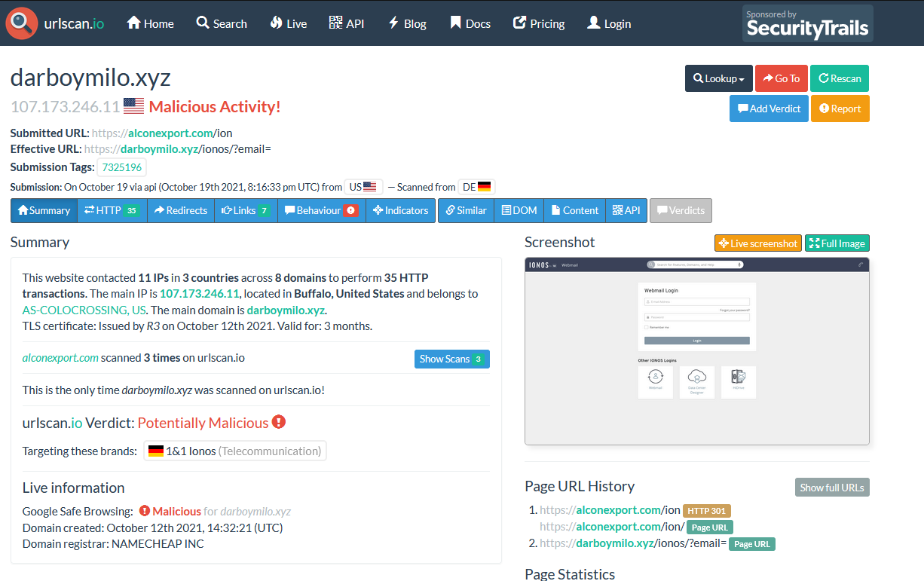Switch to the Links tab
924x581 pixels.
(x=246, y=210)
